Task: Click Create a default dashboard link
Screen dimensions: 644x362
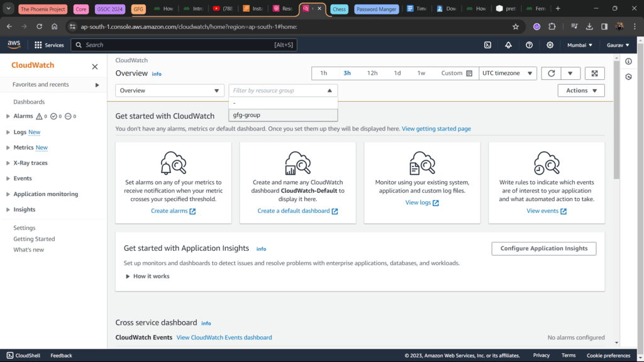Action: (297, 211)
